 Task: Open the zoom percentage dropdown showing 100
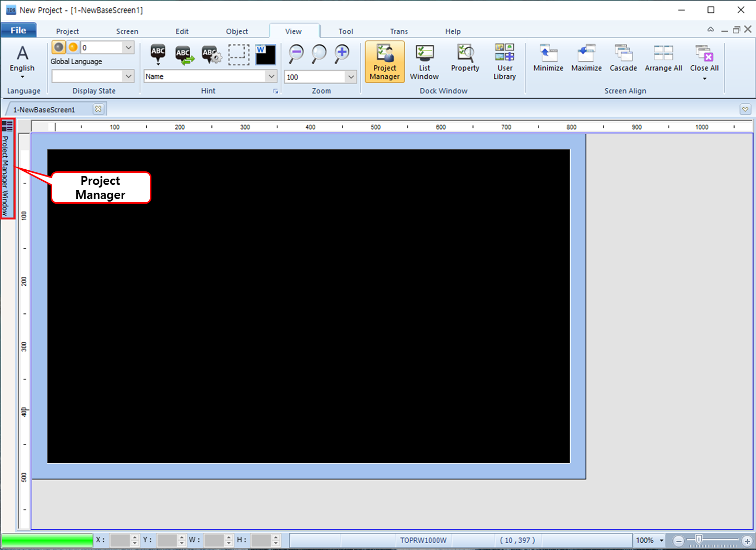(x=351, y=77)
